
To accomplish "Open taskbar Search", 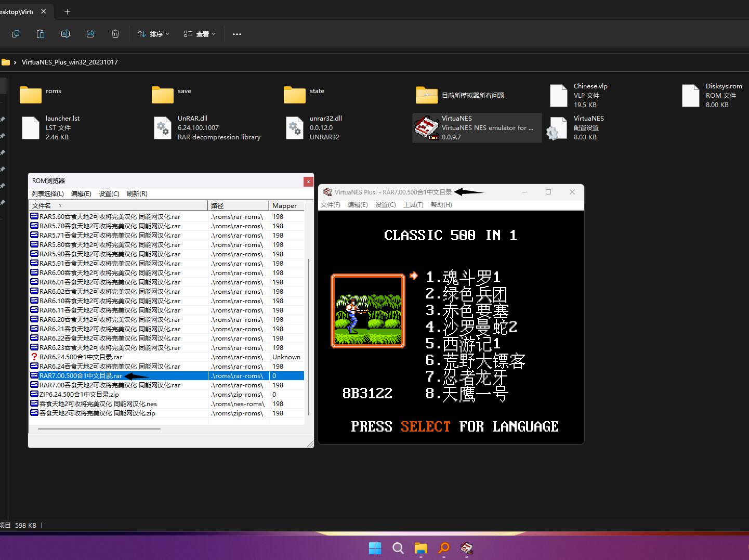I will pyautogui.click(x=398, y=548).
